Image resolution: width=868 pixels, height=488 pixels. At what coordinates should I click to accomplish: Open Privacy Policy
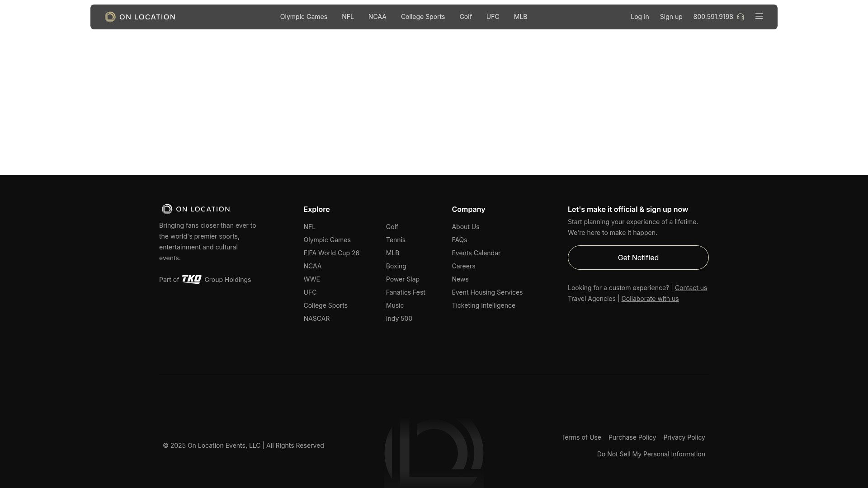pyautogui.click(x=684, y=437)
